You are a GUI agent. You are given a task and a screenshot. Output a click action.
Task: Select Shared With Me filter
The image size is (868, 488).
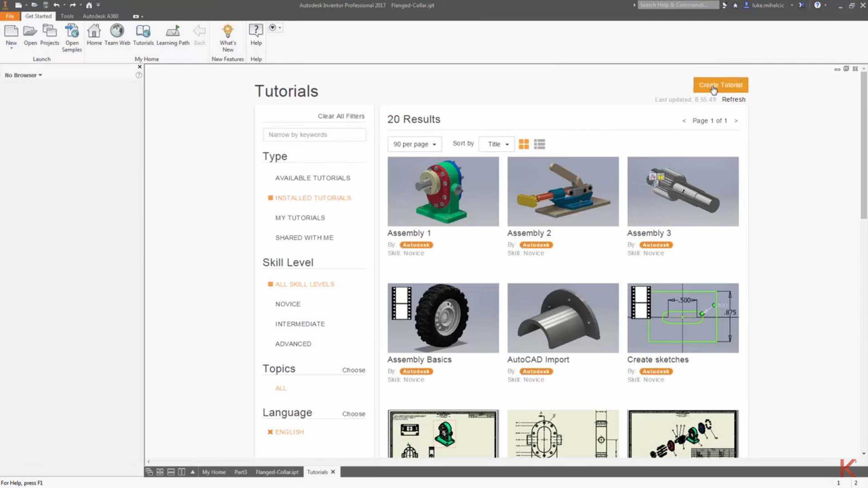coord(304,238)
